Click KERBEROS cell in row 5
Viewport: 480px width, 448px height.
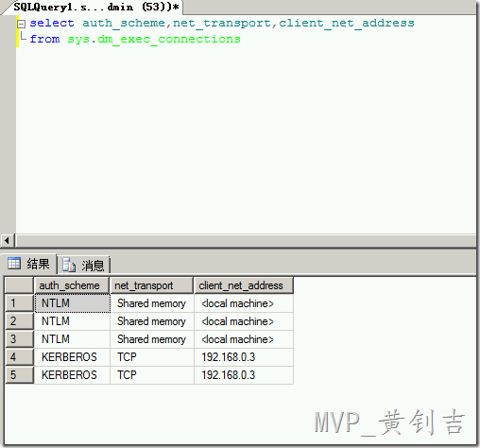point(72,375)
